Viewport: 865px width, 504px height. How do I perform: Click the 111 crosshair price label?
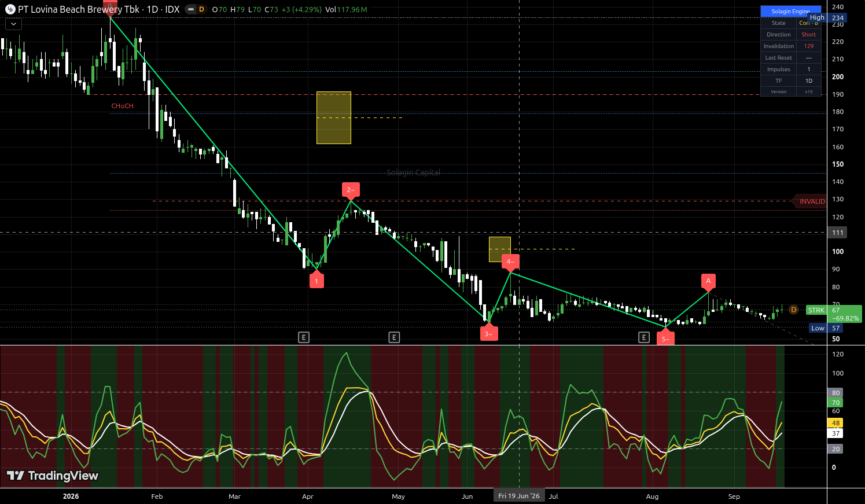(x=838, y=233)
